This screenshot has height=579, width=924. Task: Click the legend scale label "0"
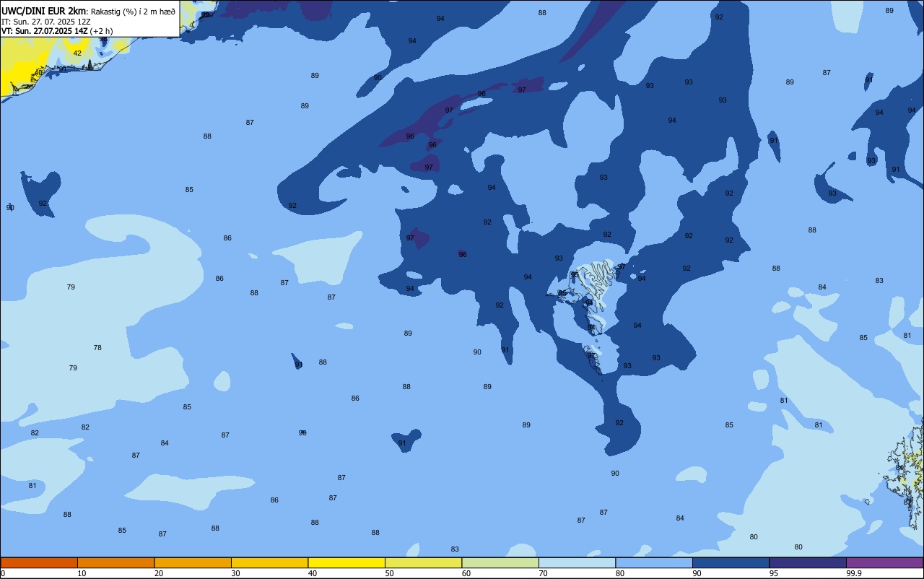pos(3,573)
